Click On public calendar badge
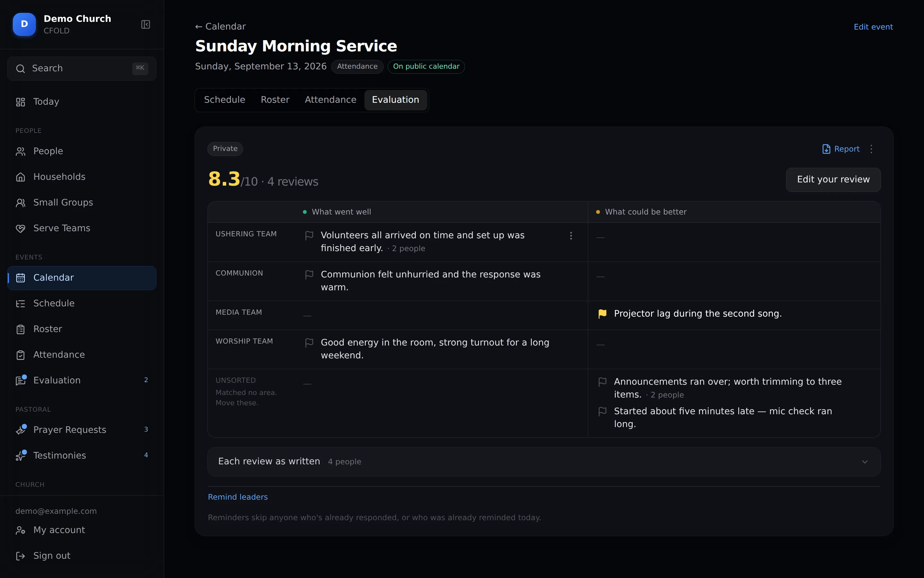Image resolution: width=924 pixels, height=578 pixels. (x=426, y=66)
